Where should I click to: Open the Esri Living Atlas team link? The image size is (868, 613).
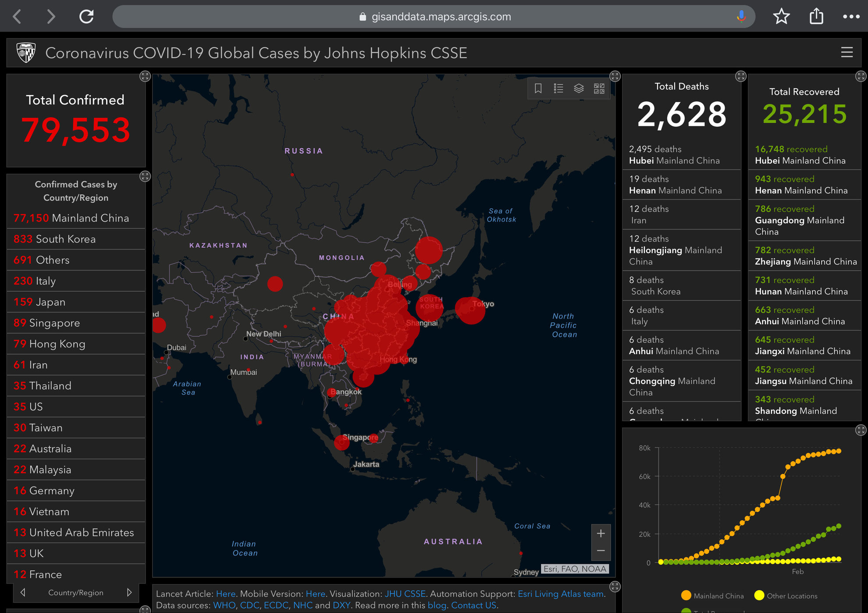tap(561, 594)
